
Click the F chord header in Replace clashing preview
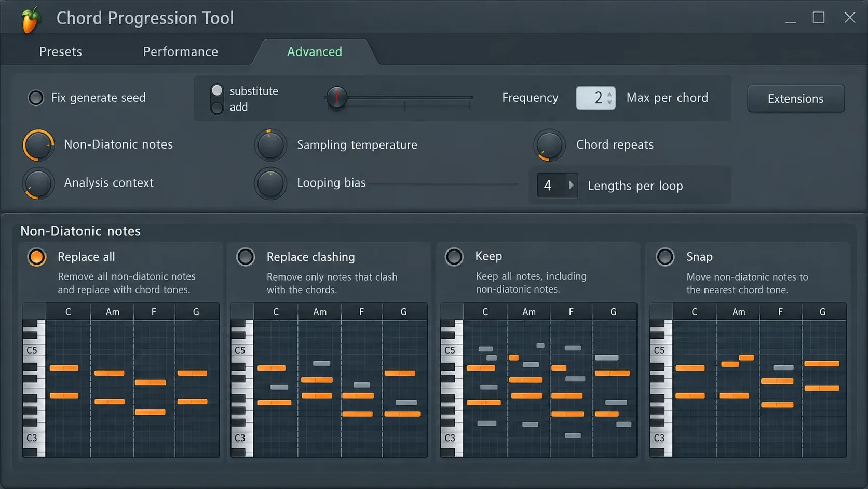[x=362, y=312]
